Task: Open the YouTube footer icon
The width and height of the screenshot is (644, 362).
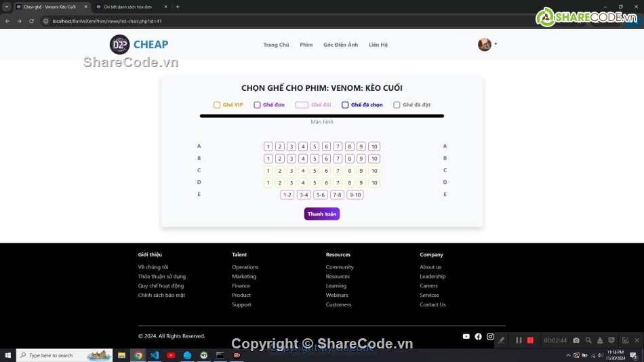Action: [466, 336]
